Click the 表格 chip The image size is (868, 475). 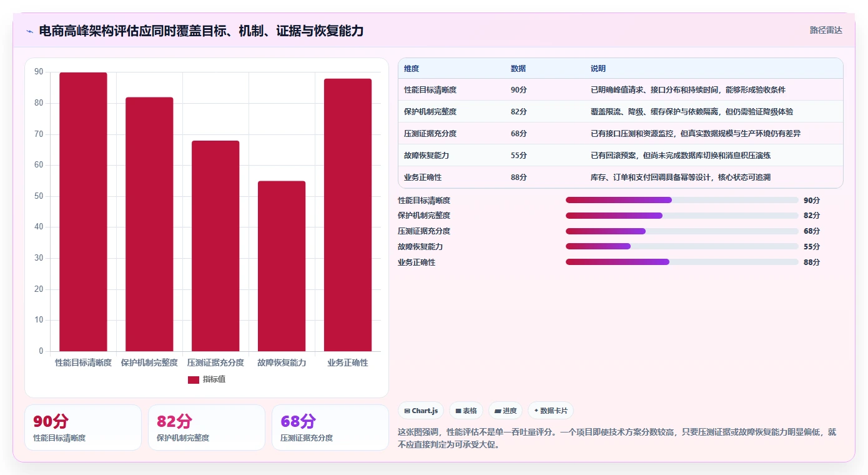click(x=466, y=411)
